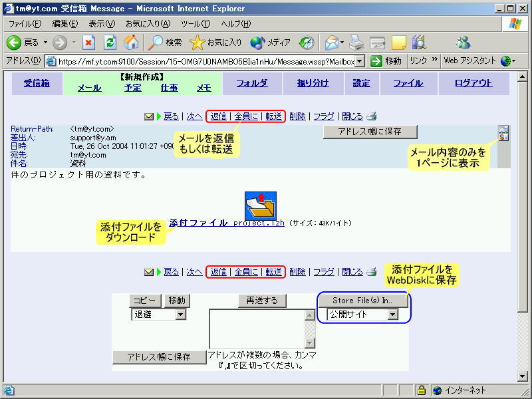The width and height of the screenshot is (532, 399).
Task: Click the 添付ファイル download link
Action: click(198, 223)
